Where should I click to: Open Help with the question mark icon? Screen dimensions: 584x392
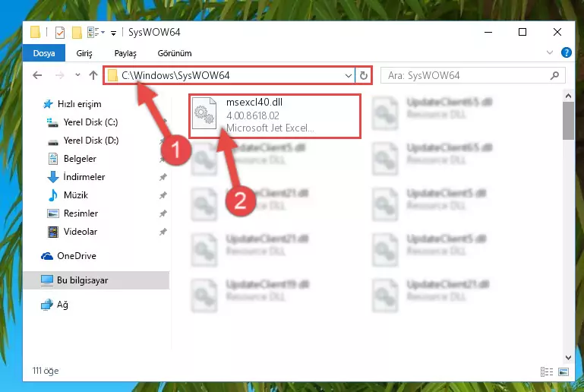[x=566, y=52]
